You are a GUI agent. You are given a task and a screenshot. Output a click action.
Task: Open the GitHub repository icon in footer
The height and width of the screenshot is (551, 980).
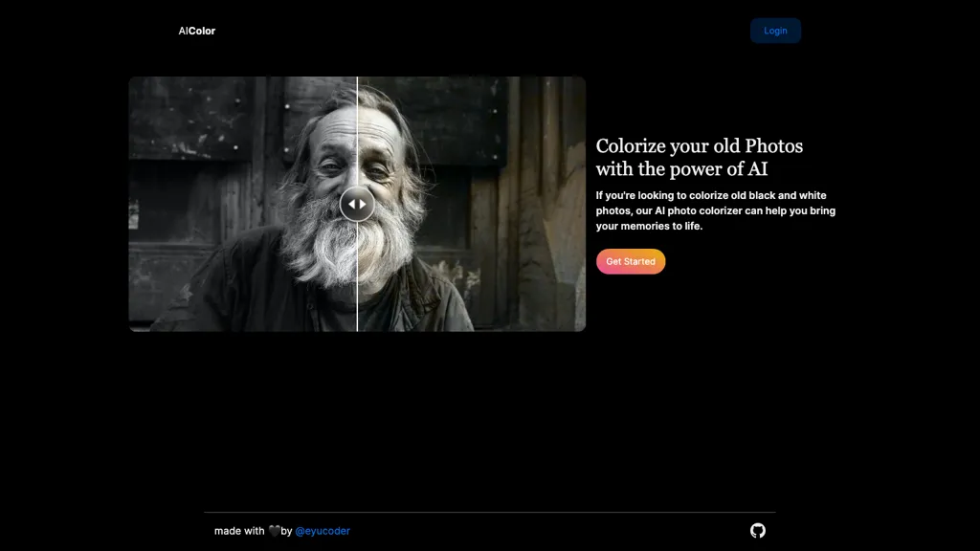[x=758, y=530]
